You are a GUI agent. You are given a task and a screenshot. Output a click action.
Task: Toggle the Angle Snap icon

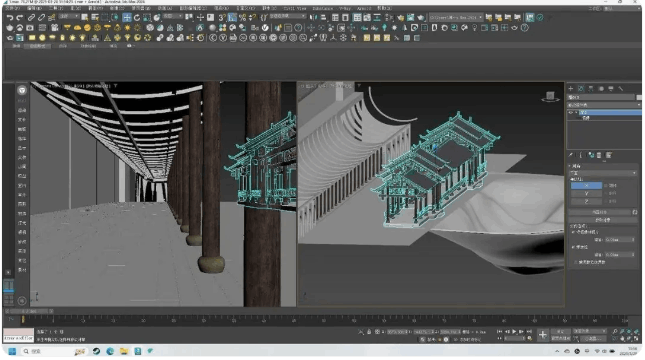232,17
